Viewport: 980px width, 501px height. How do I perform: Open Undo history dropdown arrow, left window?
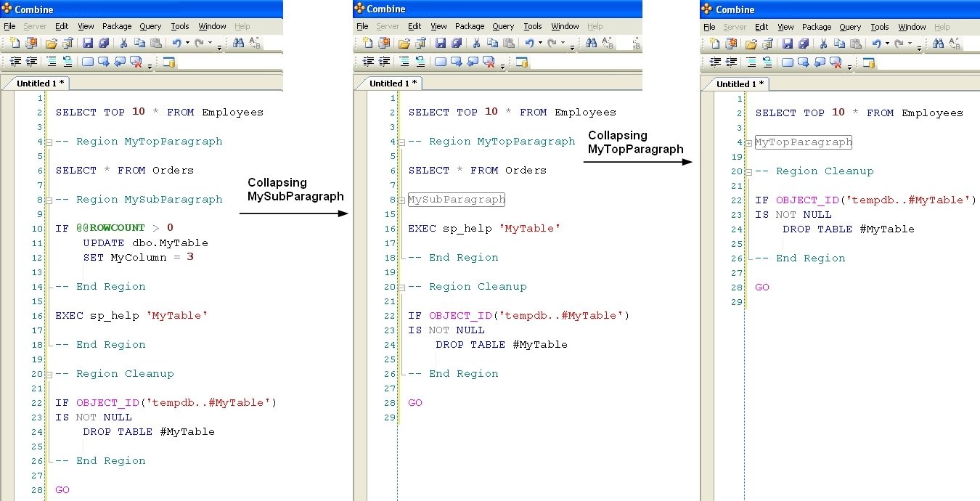[187, 44]
